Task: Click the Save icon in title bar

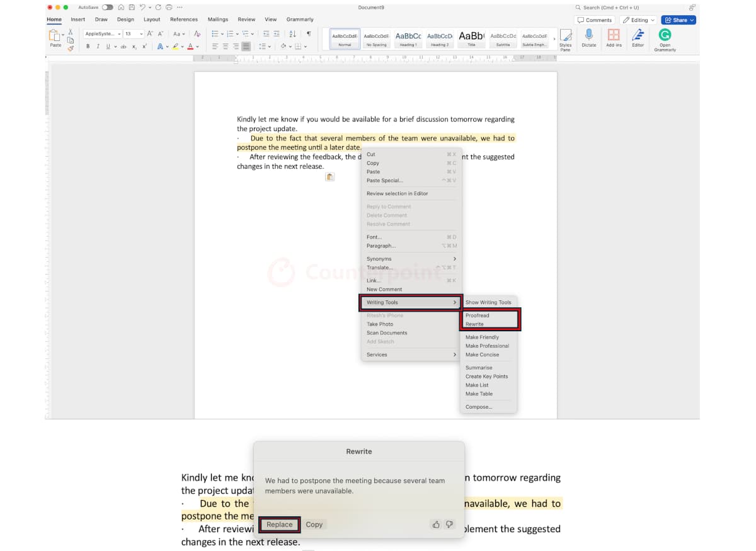Action: tap(131, 8)
